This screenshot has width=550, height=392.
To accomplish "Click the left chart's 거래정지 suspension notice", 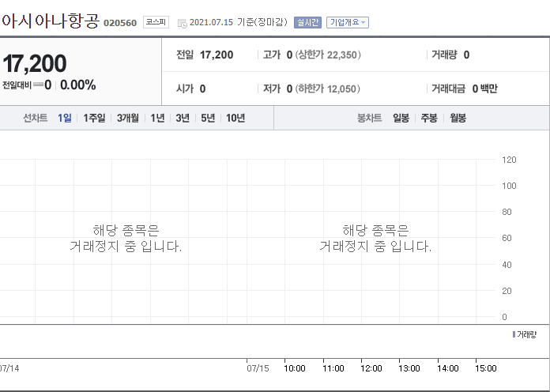I will (x=126, y=239).
